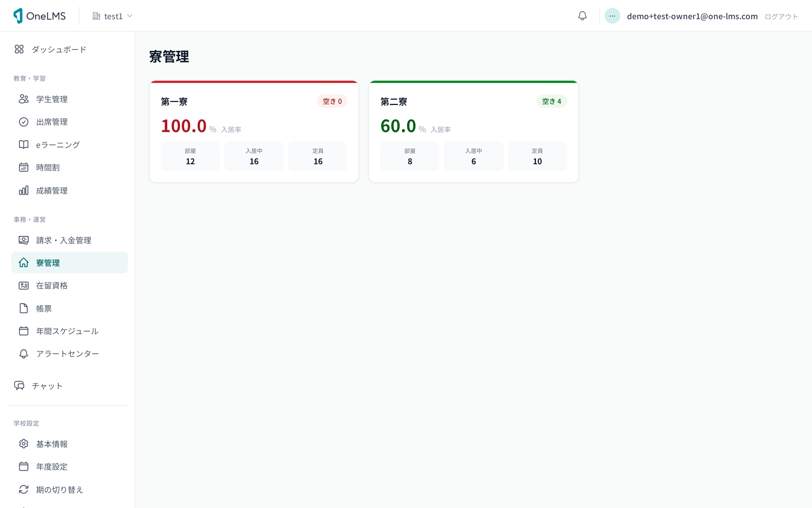
Task: Open the notification bell in header
Action: tap(582, 16)
